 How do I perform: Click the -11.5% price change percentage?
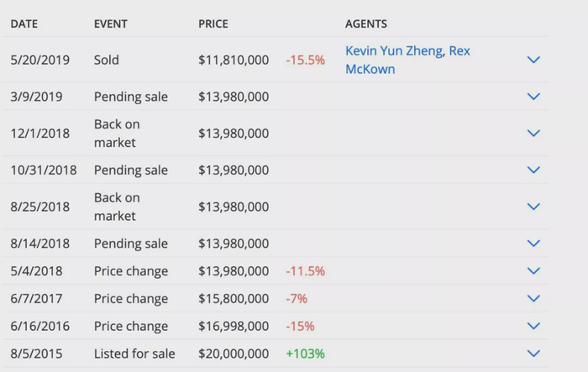[305, 271]
